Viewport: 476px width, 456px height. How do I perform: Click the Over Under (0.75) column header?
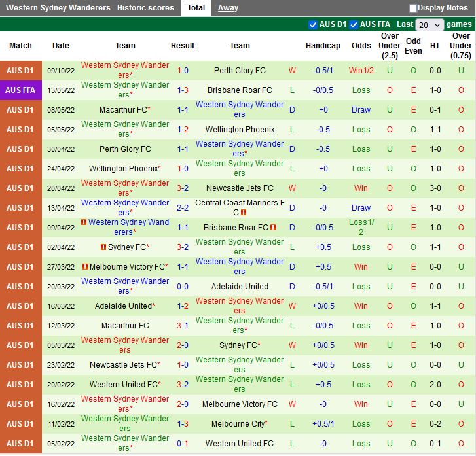[460, 46]
